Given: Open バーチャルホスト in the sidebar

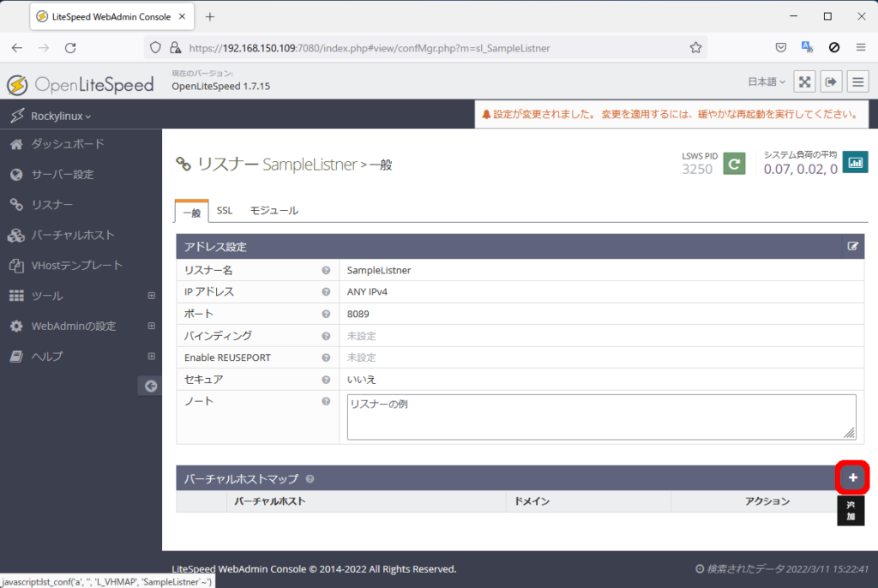Looking at the screenshot, I should pos(72,235).
